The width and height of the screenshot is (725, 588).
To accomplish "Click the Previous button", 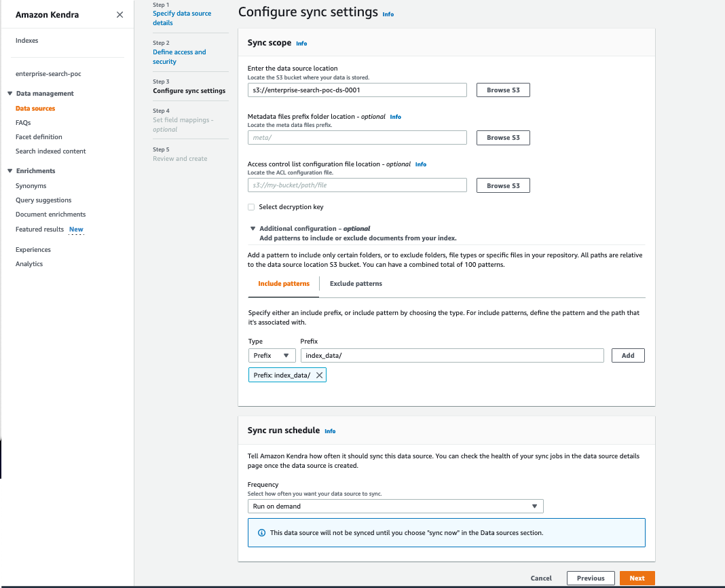I will tap(591, 578).
